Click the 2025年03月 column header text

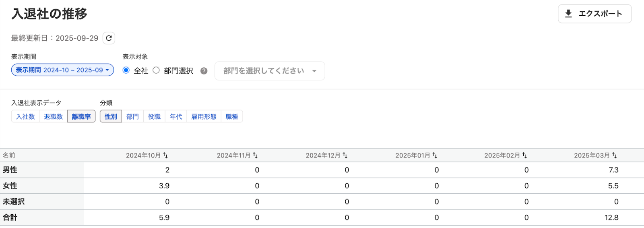(592, 155)
